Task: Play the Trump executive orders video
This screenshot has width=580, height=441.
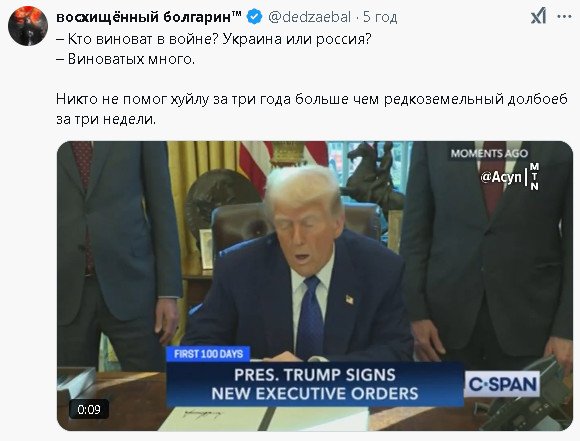Action: tap(315, 286)
